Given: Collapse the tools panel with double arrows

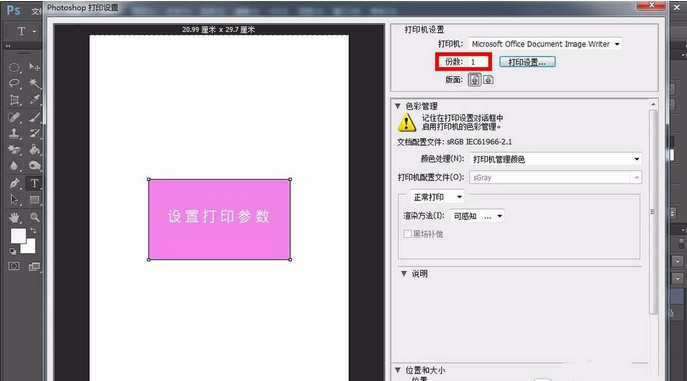Looking at the screenshot, I should click(x=8, y=46).
